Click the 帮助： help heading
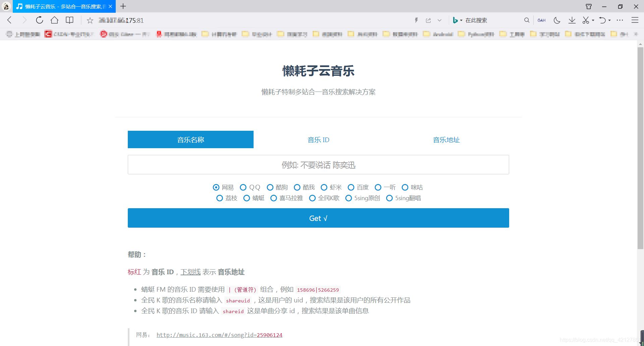The height and width of the screenshot is (346, 644). click(x=137, y=254)
